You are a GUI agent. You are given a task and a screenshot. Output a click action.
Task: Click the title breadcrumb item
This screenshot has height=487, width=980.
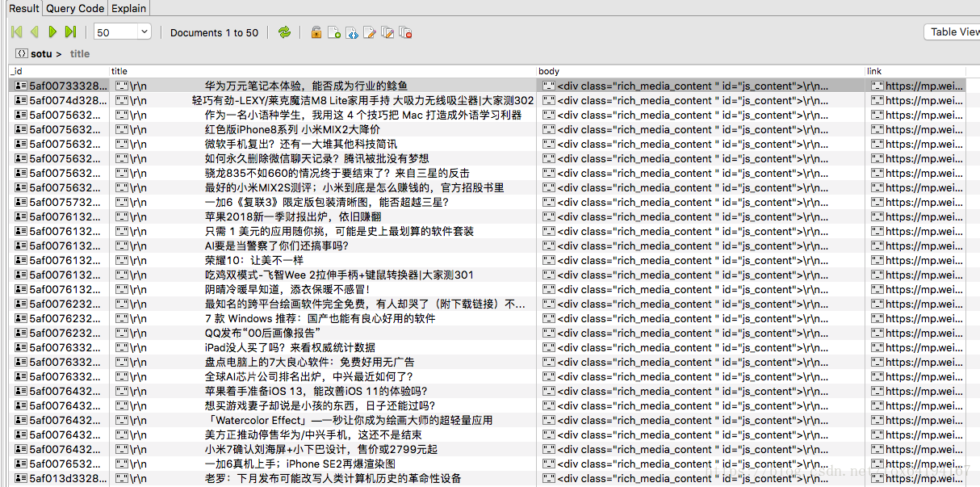80,54
